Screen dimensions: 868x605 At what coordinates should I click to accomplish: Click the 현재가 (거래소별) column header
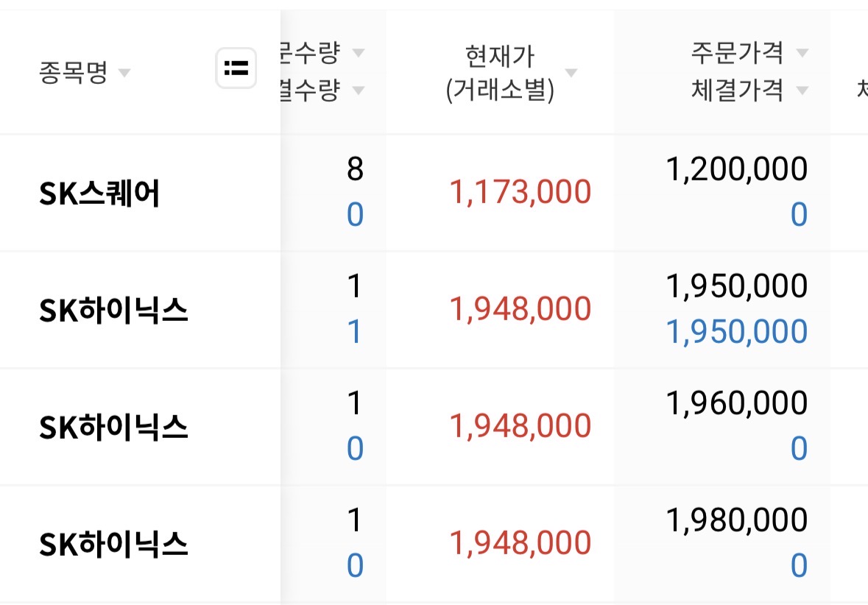tap(500, 73)
